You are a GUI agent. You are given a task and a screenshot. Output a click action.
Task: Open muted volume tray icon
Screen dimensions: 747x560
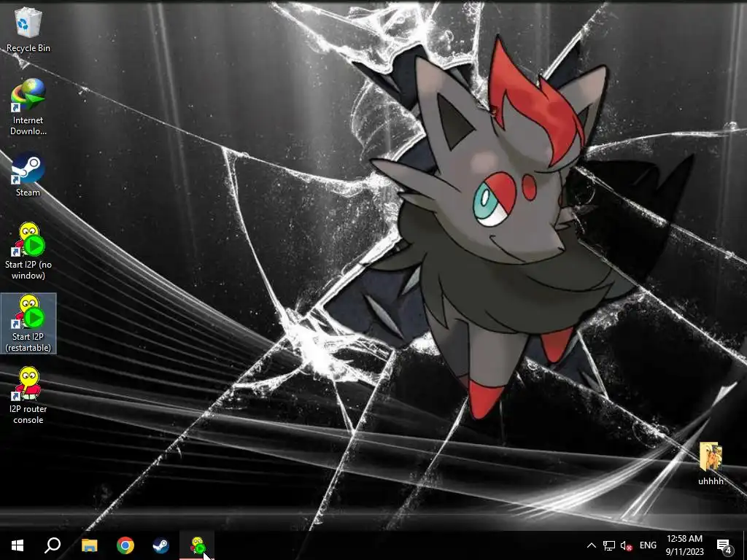click(x=626, y=545)
